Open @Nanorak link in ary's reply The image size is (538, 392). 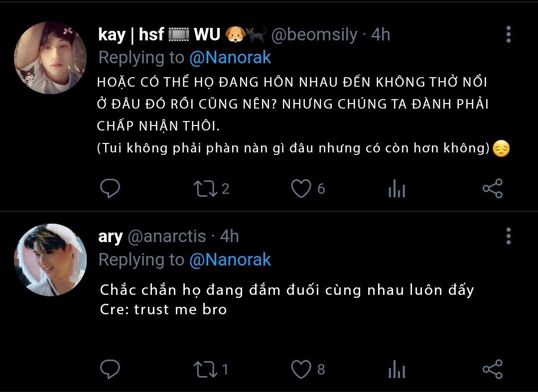tap(230, 260)
